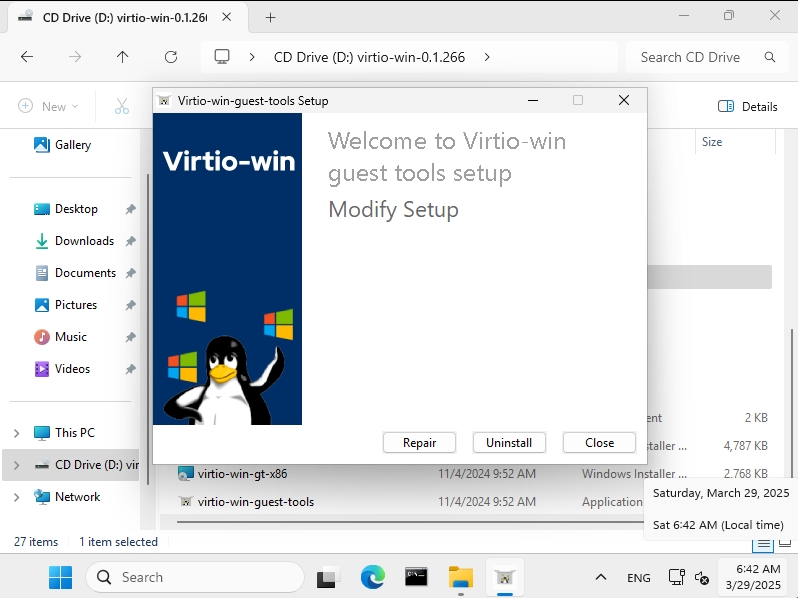Click the This PC monitor icon in address bar
This screenshot has height=598, width=798.
(222, 56)
